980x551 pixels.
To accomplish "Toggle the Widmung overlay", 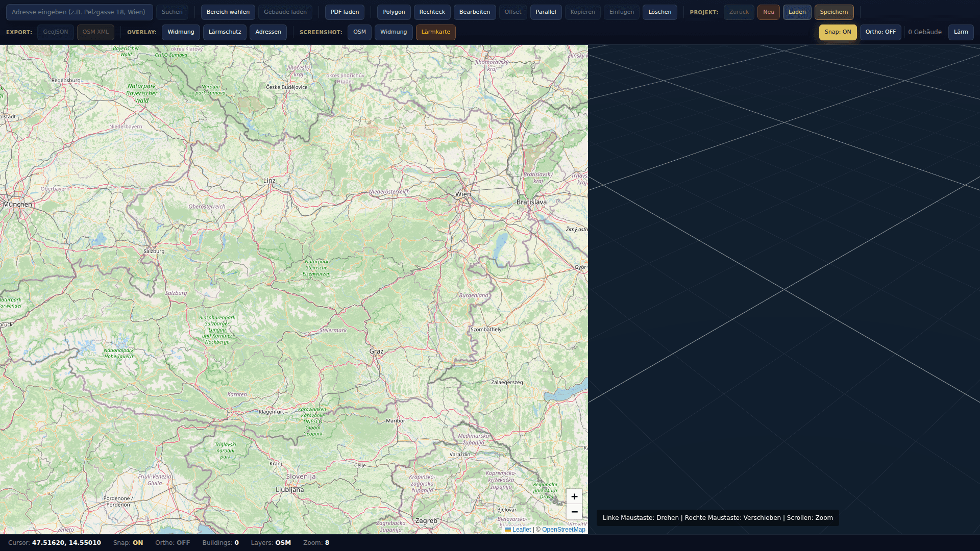I will point(181,32).
